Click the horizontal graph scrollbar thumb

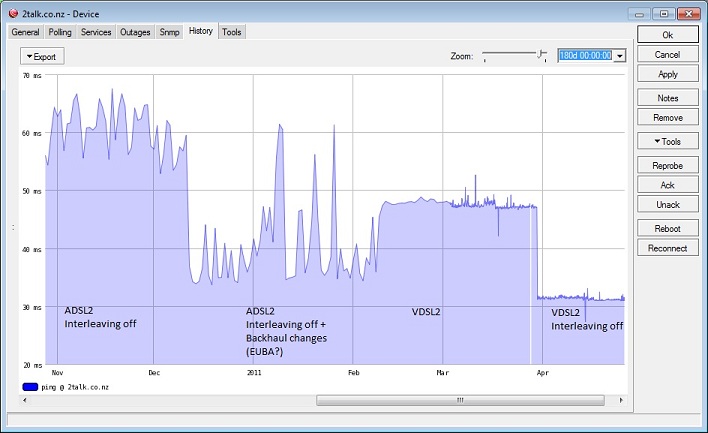coord(460,400)
